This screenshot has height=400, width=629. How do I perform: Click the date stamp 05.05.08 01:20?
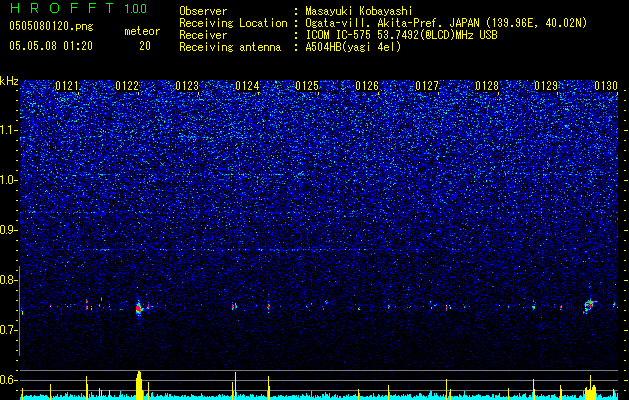(51, 46)
